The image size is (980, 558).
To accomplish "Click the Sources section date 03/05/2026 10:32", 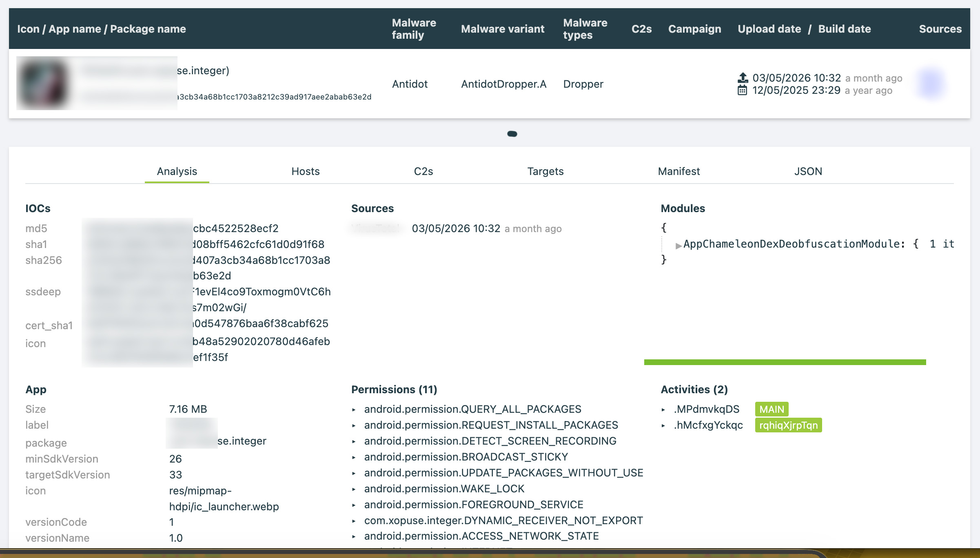I will point(456,228).
